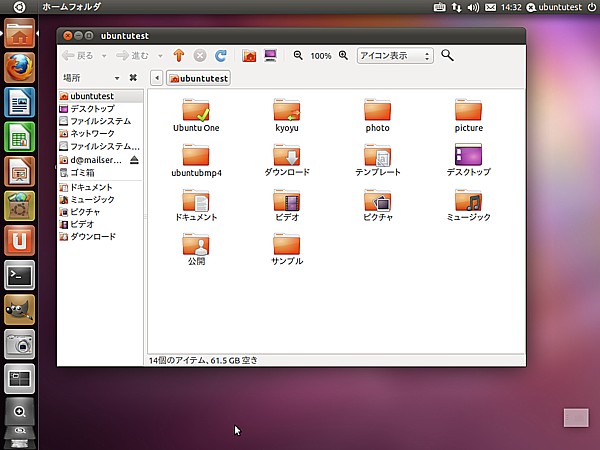Open the network indicator menu
Image resolution: width=600 pixels, height=450 pixels.
(x=456, y=7)
